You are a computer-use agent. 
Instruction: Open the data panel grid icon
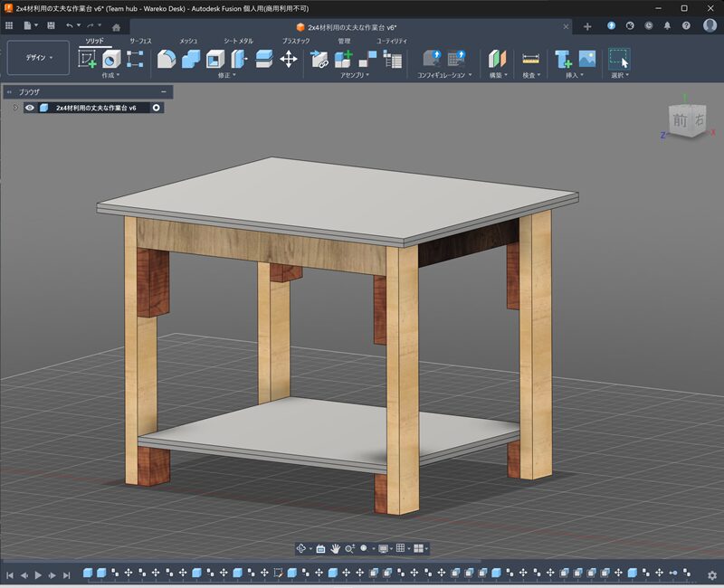coord(9,25)
